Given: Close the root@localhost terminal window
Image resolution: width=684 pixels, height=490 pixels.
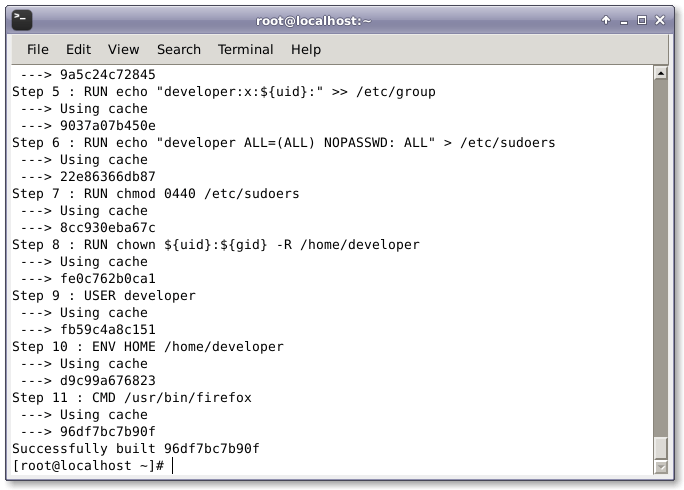Looking at the screenshot, I should (661, 19).
